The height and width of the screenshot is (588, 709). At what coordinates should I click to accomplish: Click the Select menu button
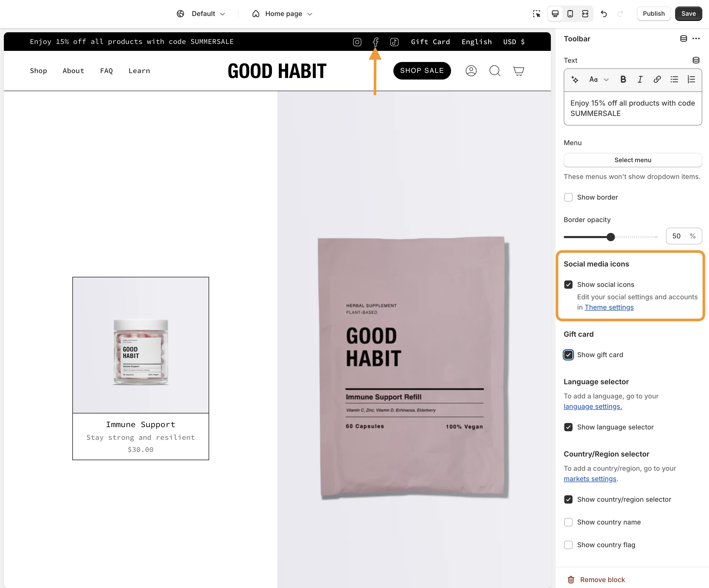(633, 160)
